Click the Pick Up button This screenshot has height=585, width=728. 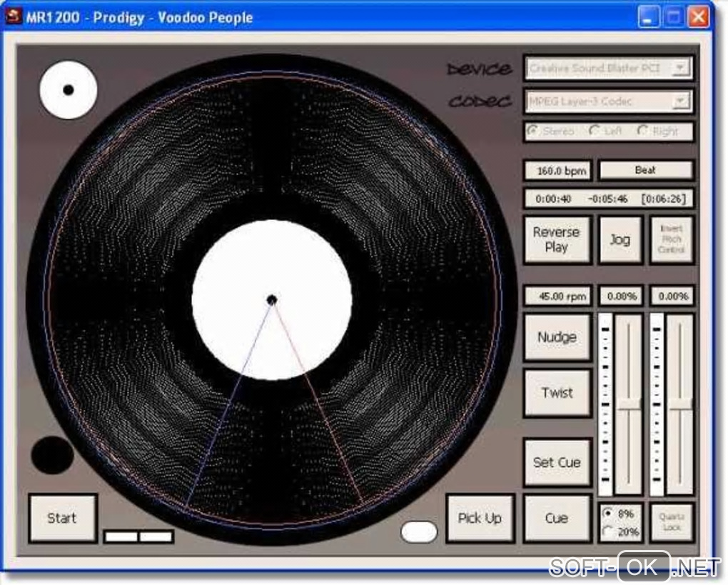point(480,518)
